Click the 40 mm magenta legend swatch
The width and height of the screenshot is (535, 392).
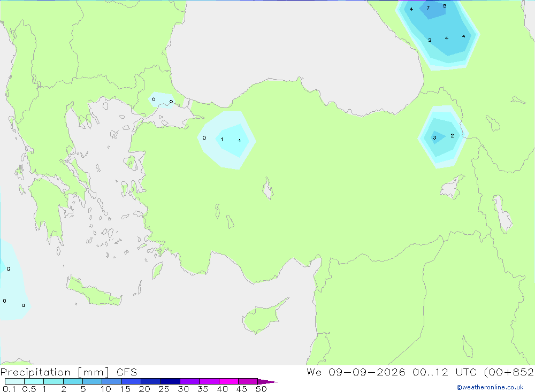coord(228,381)
